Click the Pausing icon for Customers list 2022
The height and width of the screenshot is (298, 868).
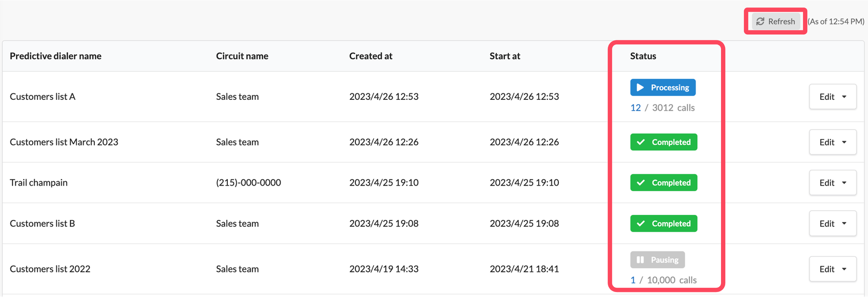coord(640,260)
